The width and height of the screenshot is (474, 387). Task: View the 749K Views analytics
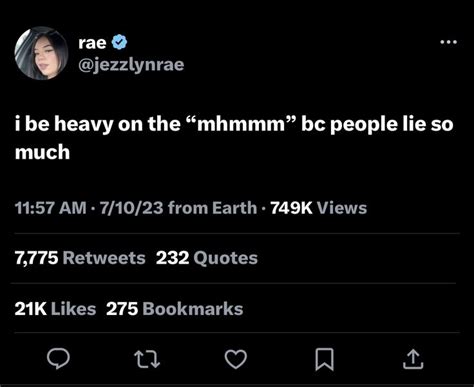coord(318,208)
